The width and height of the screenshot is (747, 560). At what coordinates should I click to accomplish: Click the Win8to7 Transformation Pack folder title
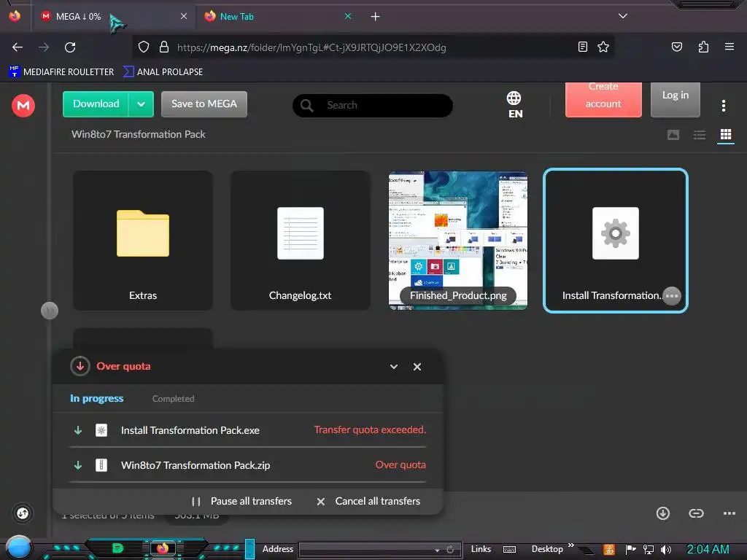pos(139,135)
